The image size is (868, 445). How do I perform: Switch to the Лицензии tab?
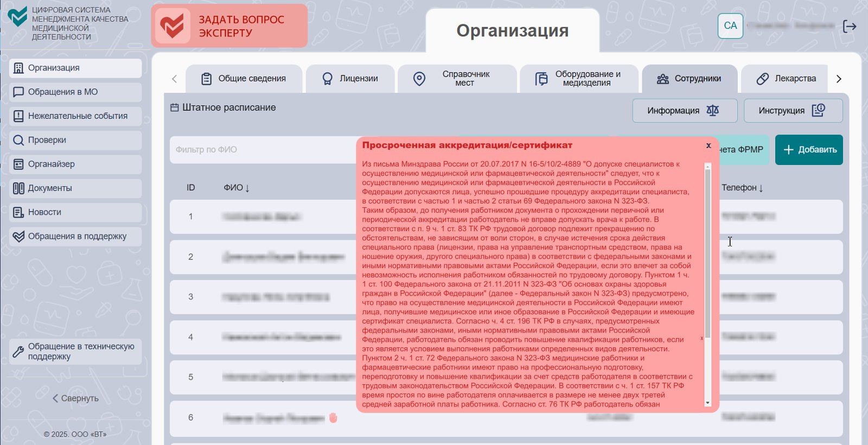click(350, 79)
